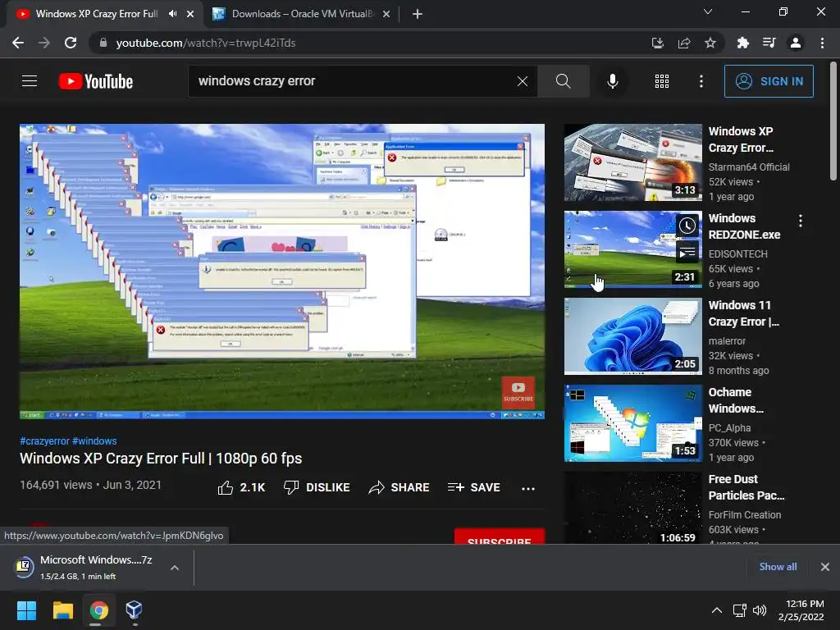Open more actions ellipsis under video
Viewport: 840px width, 630px height.
(528, 488)
